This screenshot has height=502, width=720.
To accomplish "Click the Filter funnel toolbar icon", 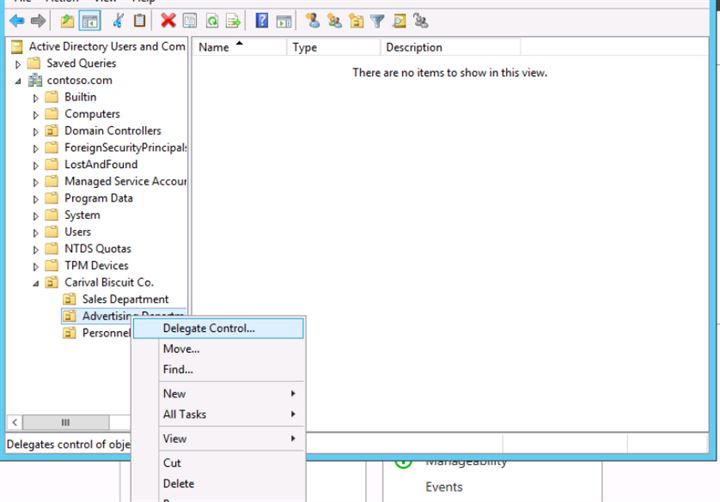I will 377,20.
